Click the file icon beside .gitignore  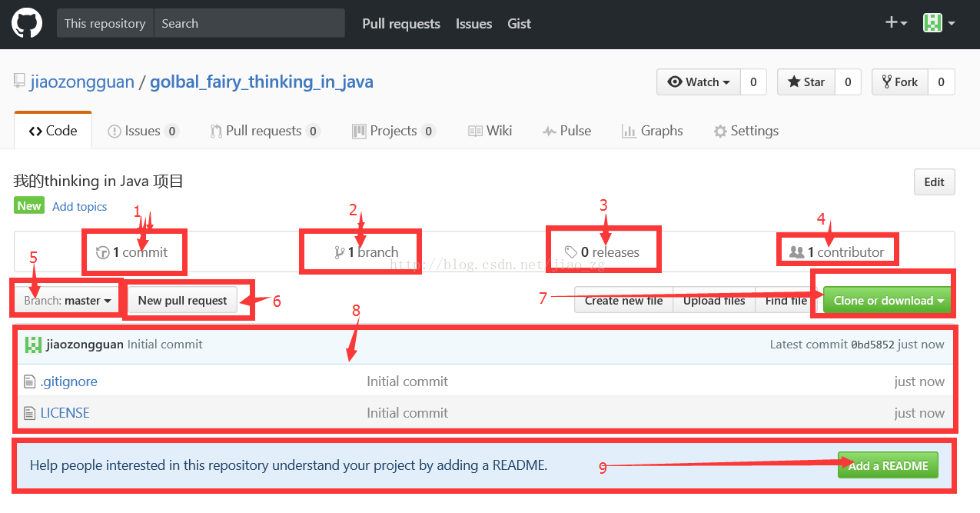(30, 381)
